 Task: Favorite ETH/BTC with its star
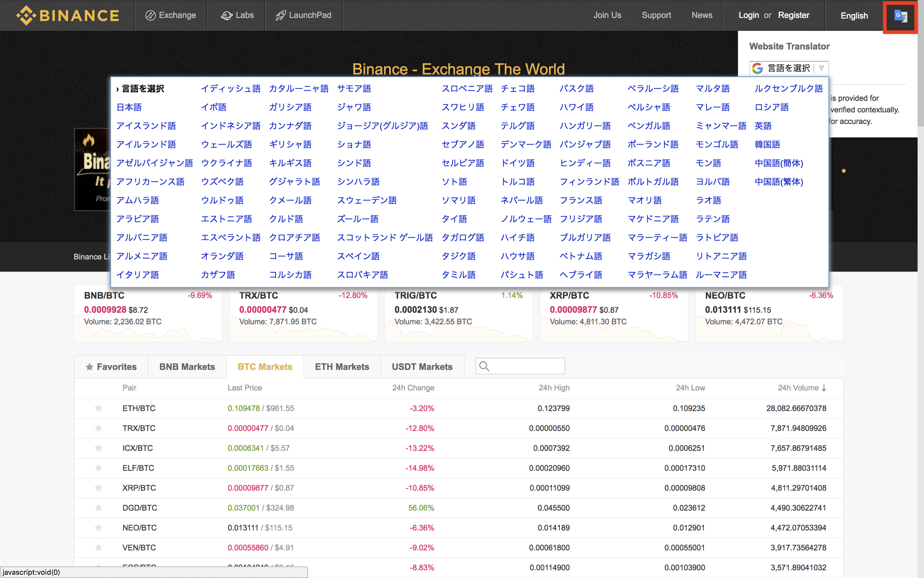(x=98, y=408)
